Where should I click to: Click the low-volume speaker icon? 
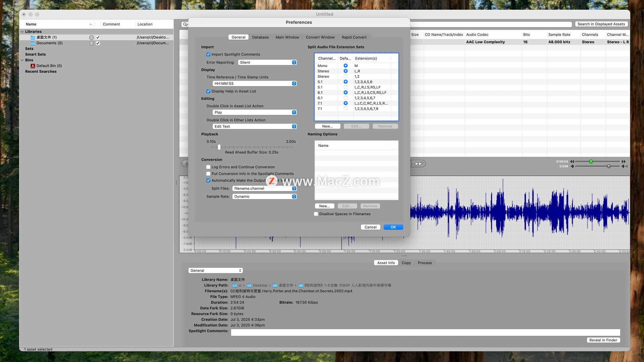tap(572, 166)
